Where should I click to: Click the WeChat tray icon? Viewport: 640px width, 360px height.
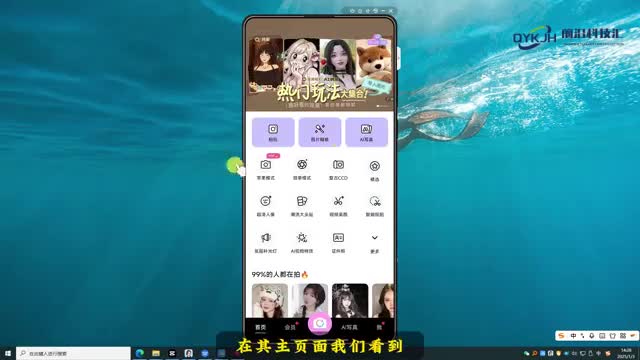coord(527,353)
